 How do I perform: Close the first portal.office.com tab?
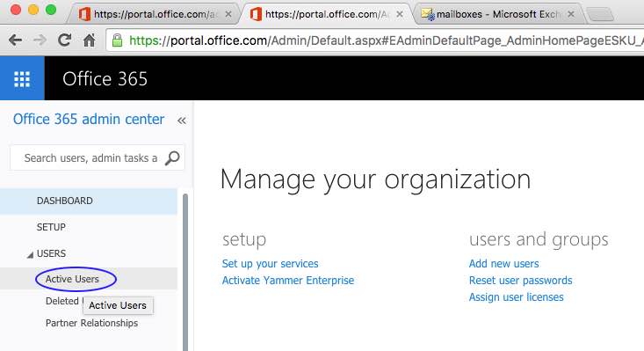(228, 14)
